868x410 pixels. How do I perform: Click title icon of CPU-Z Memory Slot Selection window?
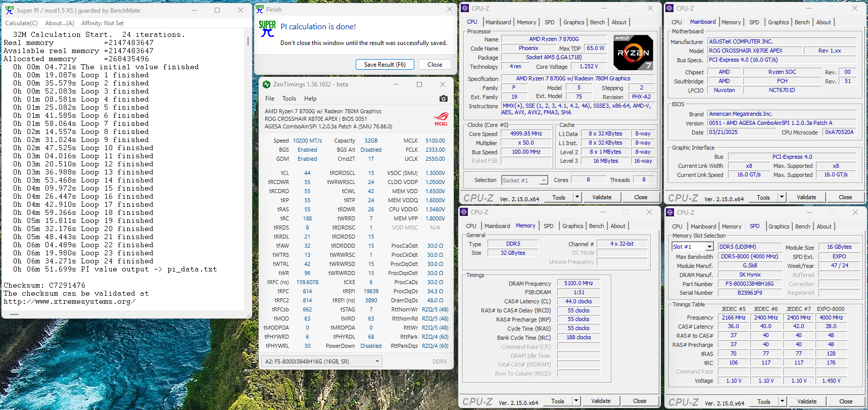pos(670,212)
